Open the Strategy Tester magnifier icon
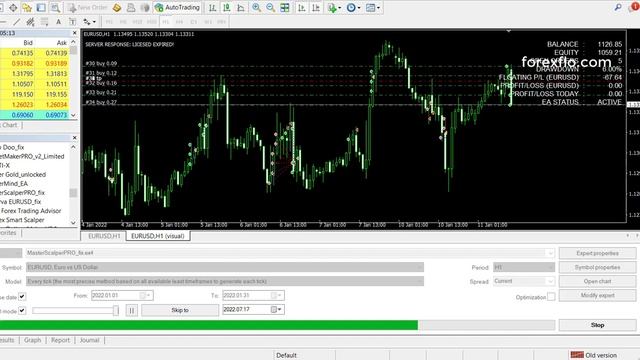 [55, 7]
